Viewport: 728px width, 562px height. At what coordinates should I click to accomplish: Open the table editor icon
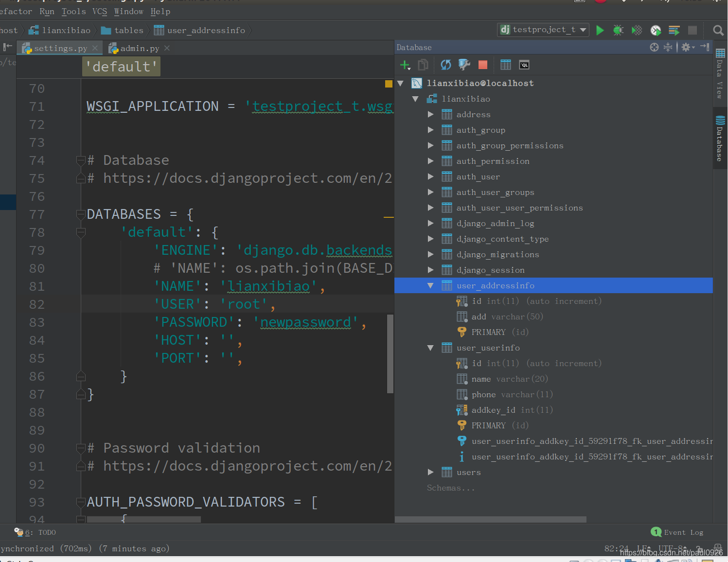pos(506,65)
